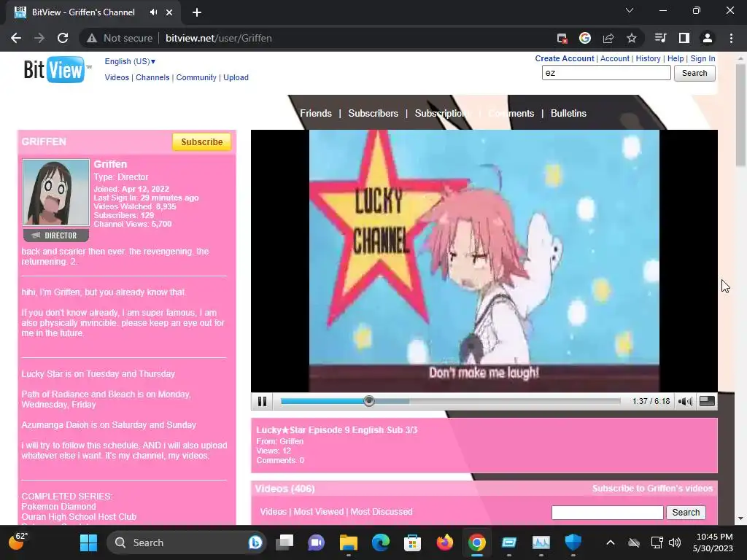Click the top search field containing ez

[x=606, y=73]
